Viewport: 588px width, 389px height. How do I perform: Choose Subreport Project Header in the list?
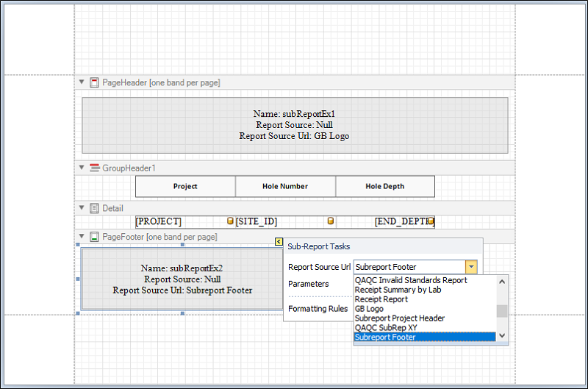(x=399, y=318)
